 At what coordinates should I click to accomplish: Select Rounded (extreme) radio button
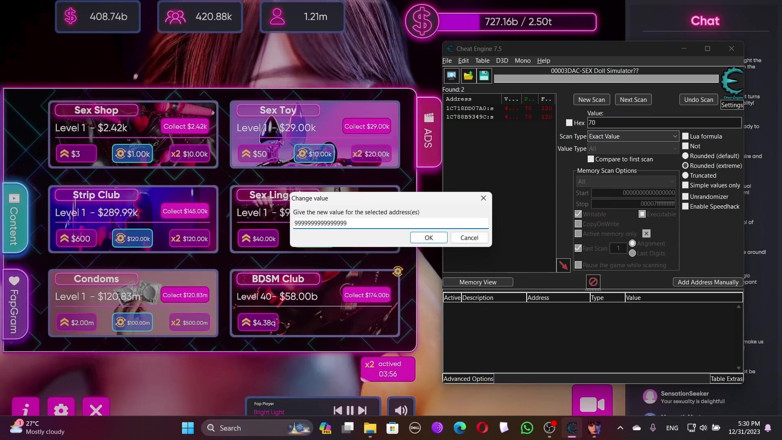click(685, 166)
